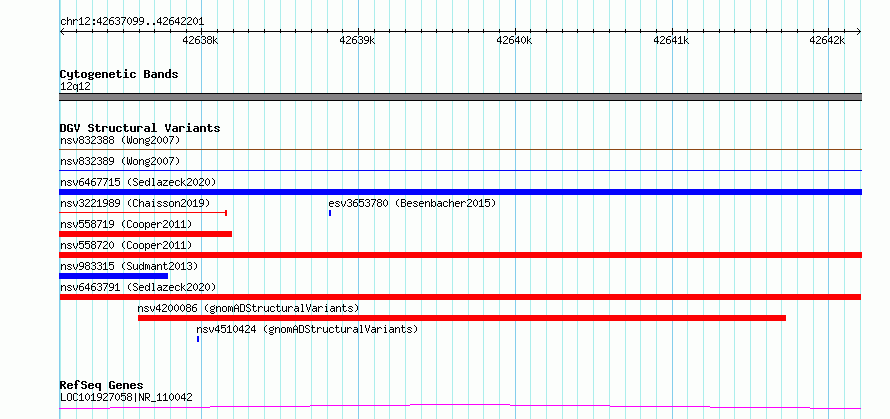This screenshot has height=419, width=890.
Task: Click the 42641k ruler tick label
Action: tap(671, 41)
